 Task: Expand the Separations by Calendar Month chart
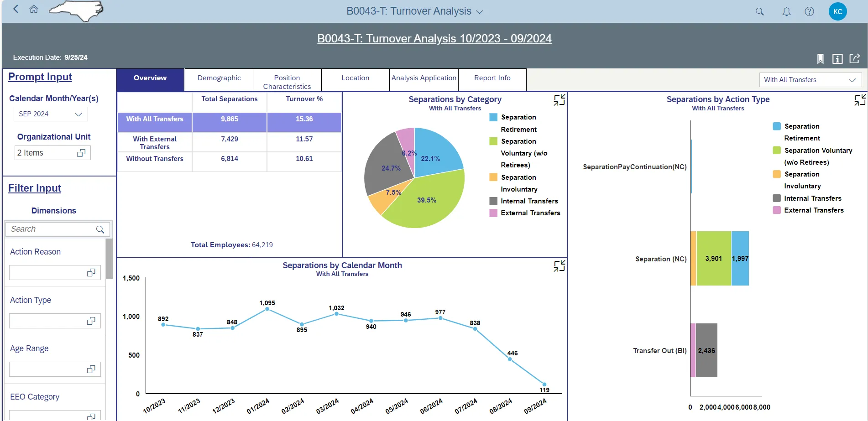(x=559, y=266)
